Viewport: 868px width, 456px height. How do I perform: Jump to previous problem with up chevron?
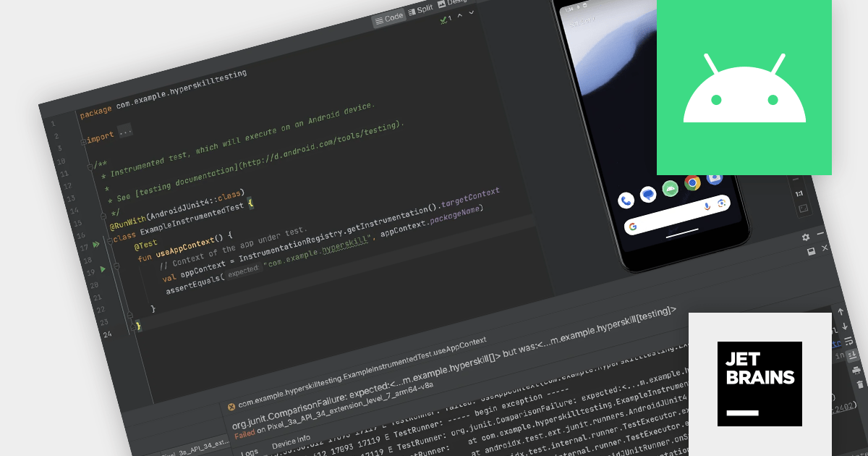[x=460, y=15]
